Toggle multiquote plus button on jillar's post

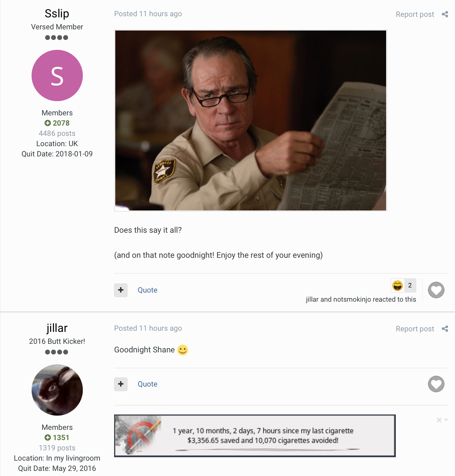[x=121, y=384]
